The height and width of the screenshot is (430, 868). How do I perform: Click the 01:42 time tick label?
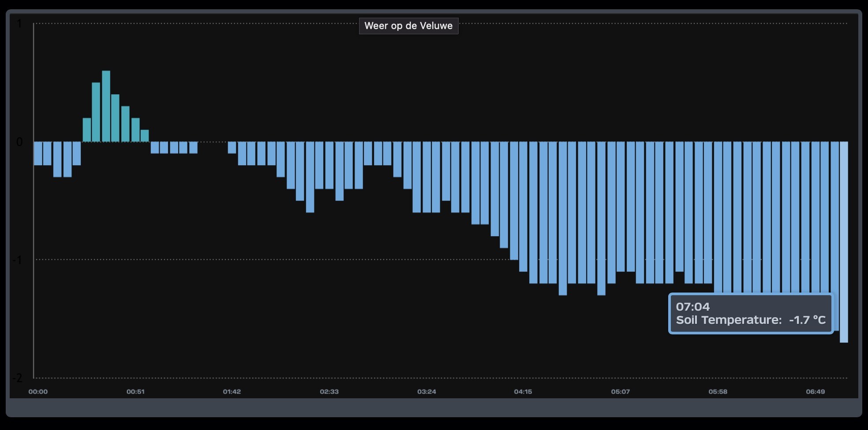(x=232, y=391)
